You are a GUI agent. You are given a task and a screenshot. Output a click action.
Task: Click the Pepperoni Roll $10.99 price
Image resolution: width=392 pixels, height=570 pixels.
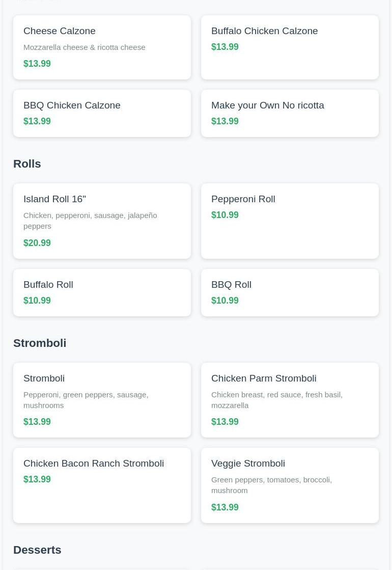(x=225, y=215)
